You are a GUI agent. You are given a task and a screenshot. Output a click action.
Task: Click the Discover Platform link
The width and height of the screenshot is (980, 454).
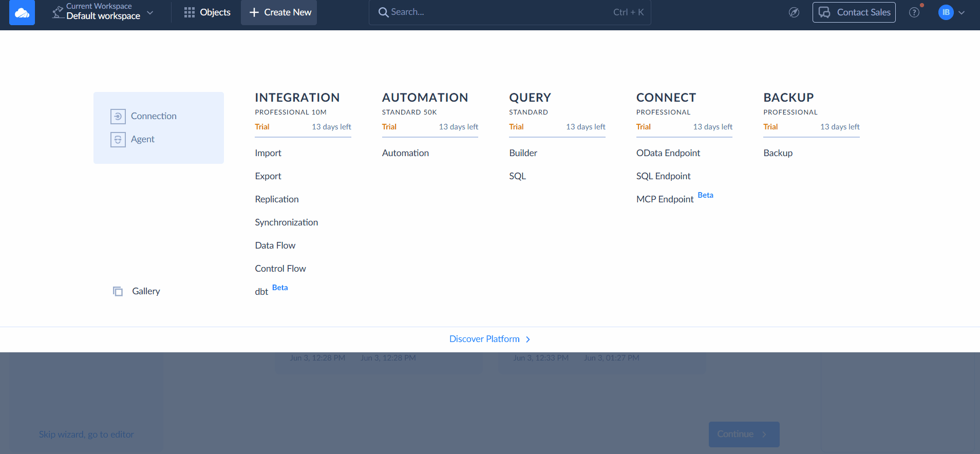tap(489, 339)
